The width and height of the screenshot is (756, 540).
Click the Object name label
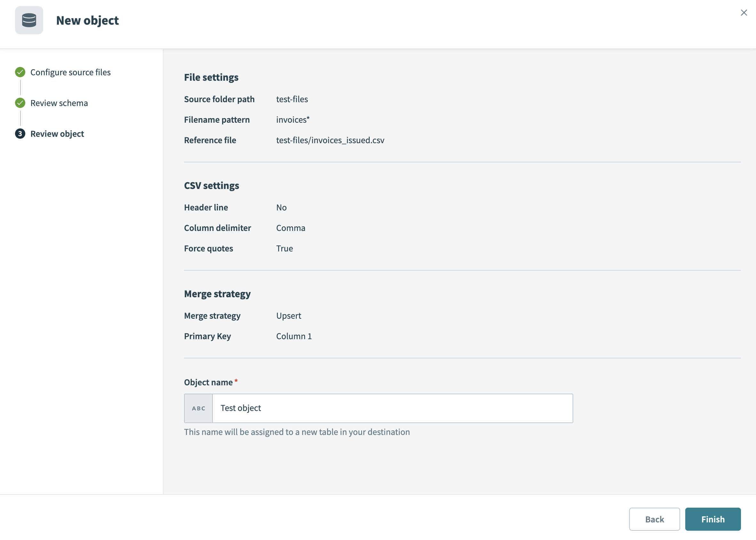tap(208, 382)
